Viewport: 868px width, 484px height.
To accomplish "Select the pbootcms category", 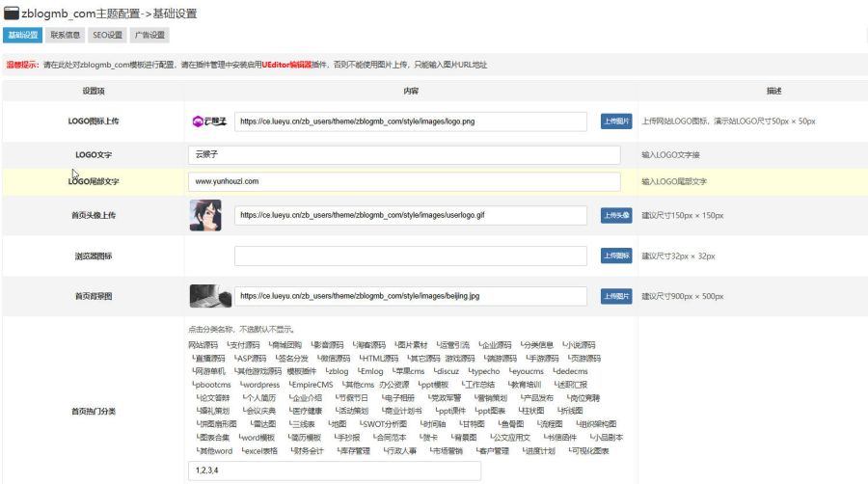I will pos(213,385).
